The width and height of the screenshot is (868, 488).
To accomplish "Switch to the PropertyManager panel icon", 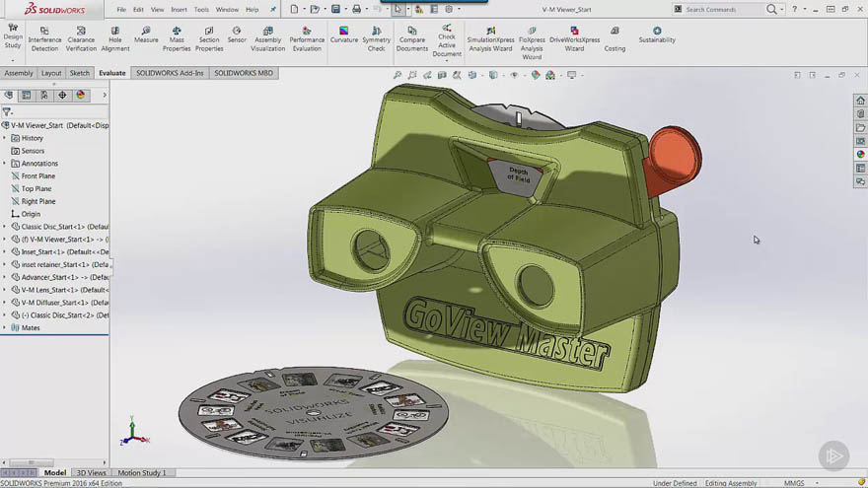I will (x=26, y=96).
